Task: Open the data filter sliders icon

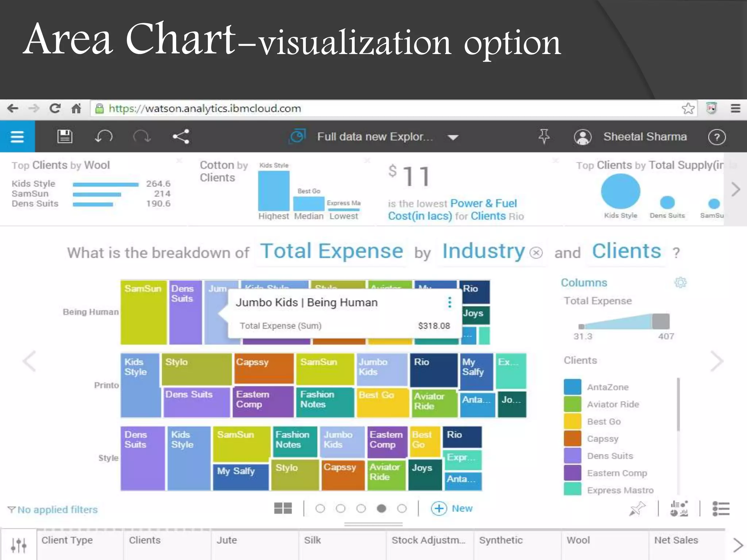Action: pyautogui.click(x=18, y=545)
